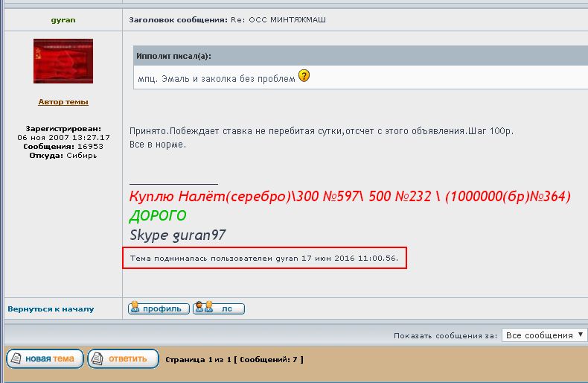Click the gyran username above the avatar
This screenshot has width=588, height=383.
[63, 19]
